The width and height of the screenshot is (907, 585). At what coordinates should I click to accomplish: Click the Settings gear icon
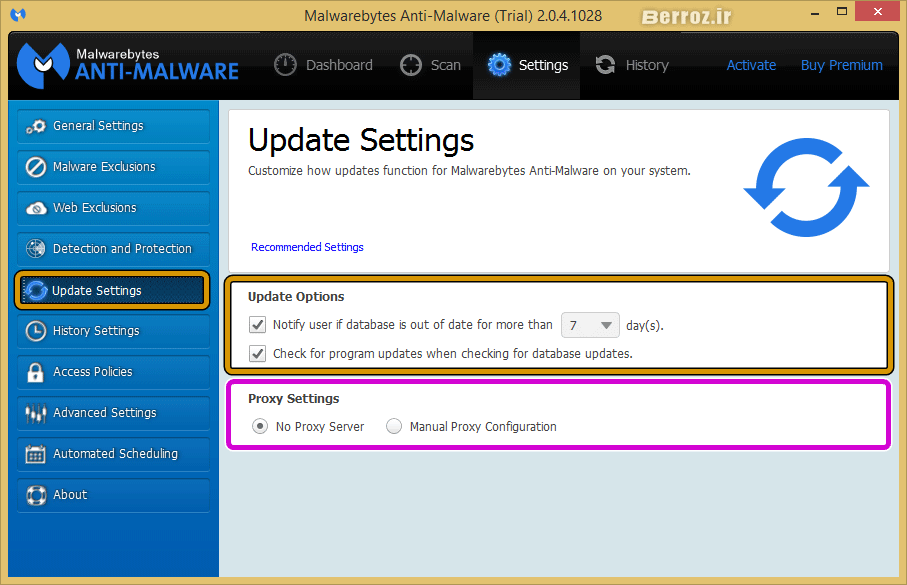(499, 65)
